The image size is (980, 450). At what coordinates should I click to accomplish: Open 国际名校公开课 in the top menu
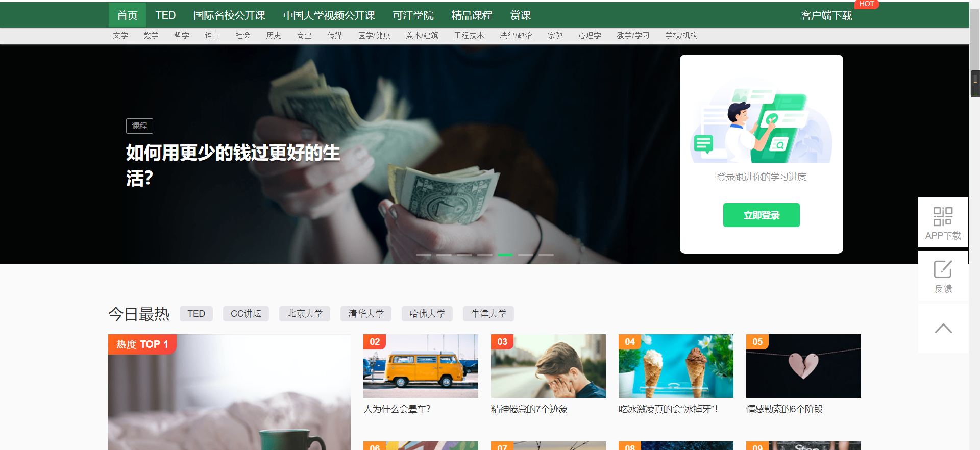pyautogui.click(x=229, y=15)
